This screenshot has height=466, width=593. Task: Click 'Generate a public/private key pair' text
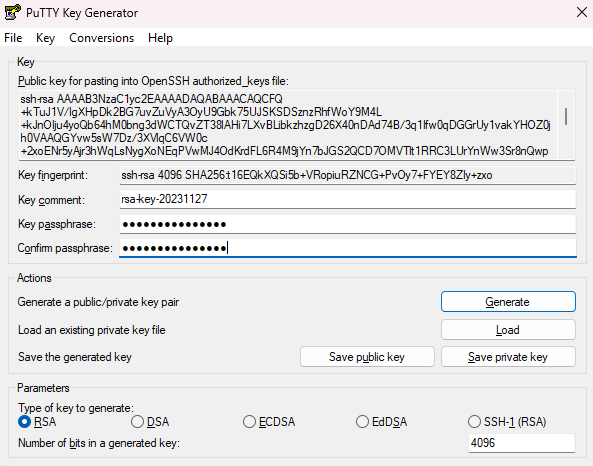(x=98, y=302)
